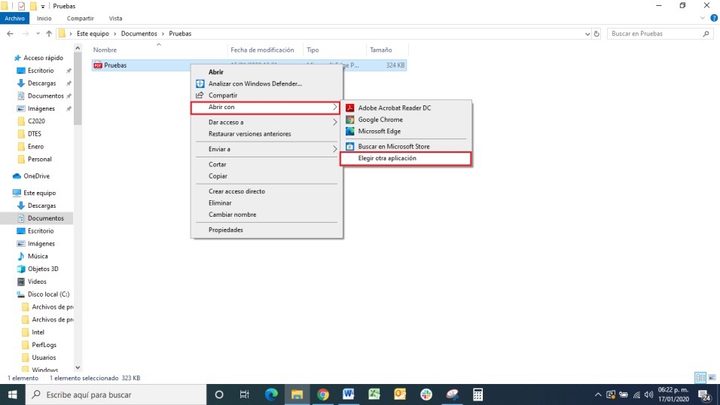Select Documentos under Este equipo
720x405 pixels.
pos(46,218)
